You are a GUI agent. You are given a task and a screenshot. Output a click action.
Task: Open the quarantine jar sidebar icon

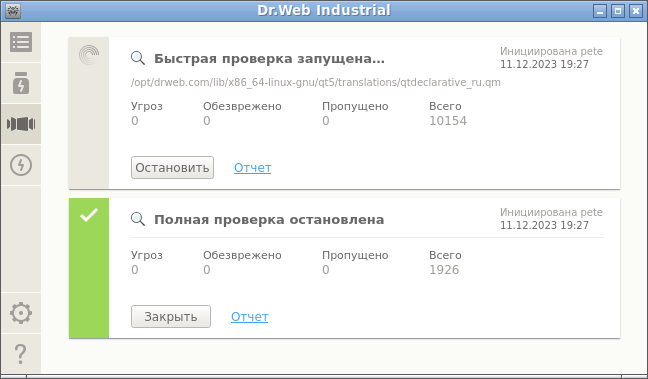tap(21, 83)
